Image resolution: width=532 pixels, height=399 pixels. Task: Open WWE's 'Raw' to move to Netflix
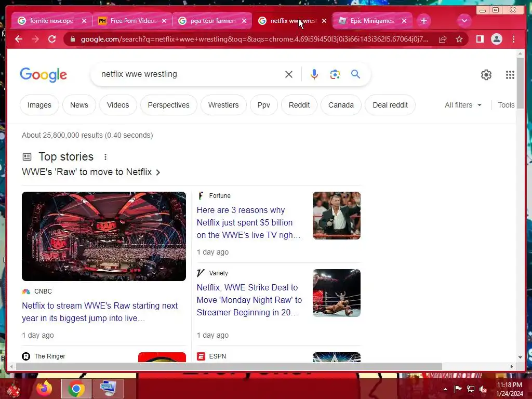(x=91, y=172)
